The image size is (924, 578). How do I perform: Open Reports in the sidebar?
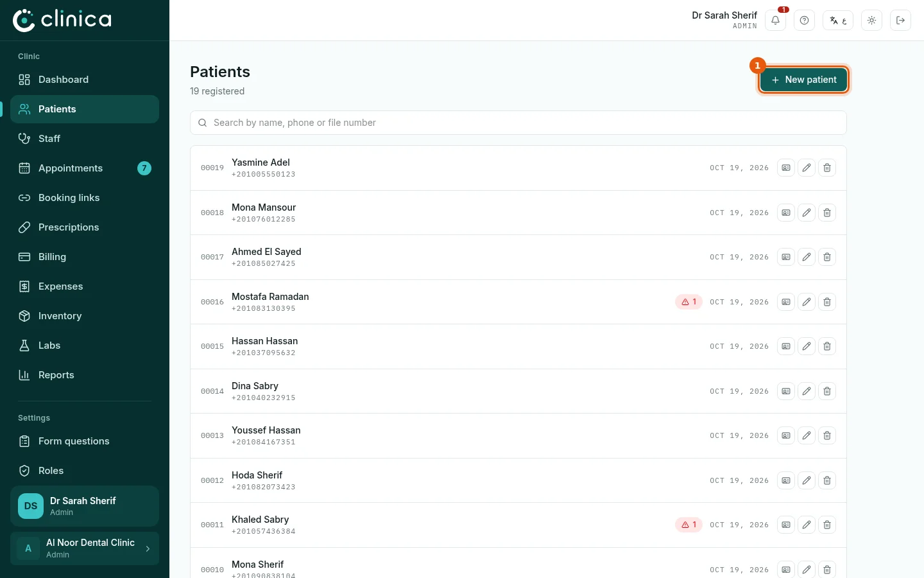[x=85, y=375]
